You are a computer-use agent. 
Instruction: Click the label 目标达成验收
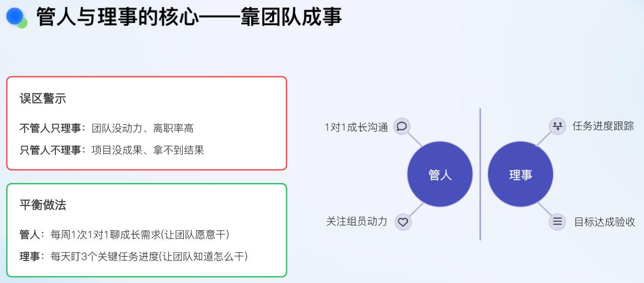[x=605, y=222]
